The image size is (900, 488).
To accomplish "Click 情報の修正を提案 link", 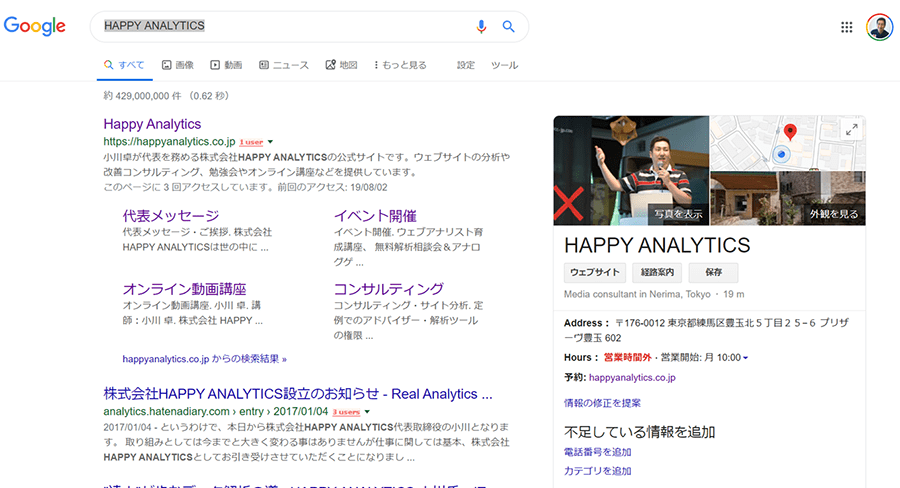I will pos(602,403).
